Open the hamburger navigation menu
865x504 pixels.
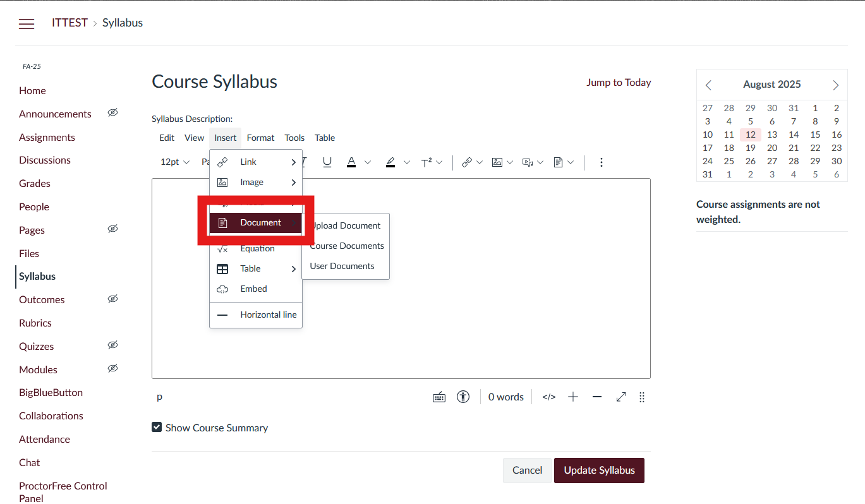pyautogui.click(x=27, y=24)
